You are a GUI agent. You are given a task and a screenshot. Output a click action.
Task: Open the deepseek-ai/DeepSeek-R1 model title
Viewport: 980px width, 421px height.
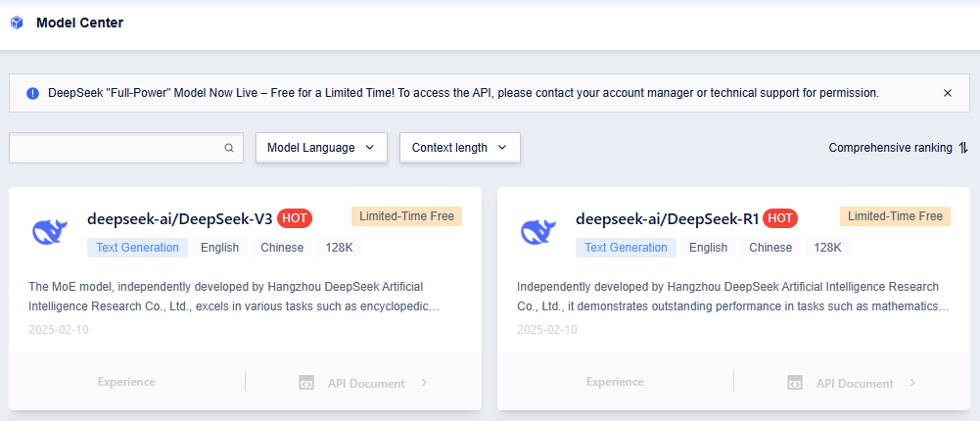(667, 218)
